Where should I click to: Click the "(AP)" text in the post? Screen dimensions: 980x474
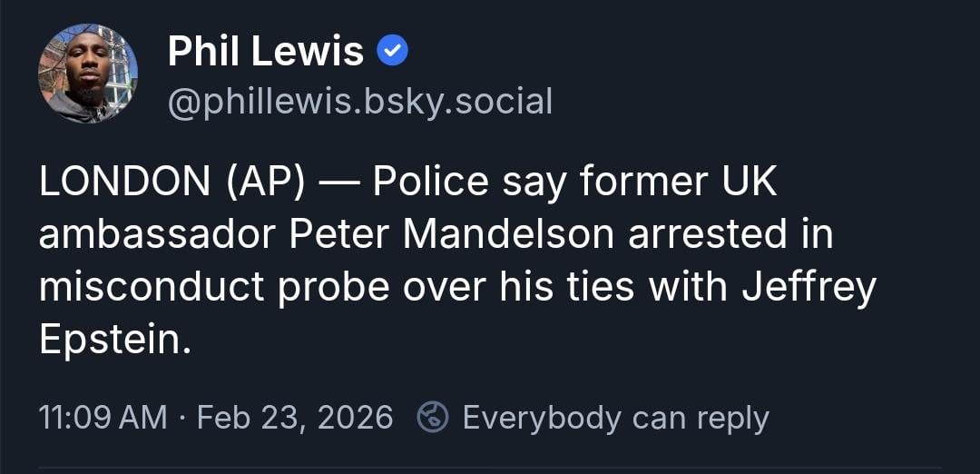(x=258, y=183)
